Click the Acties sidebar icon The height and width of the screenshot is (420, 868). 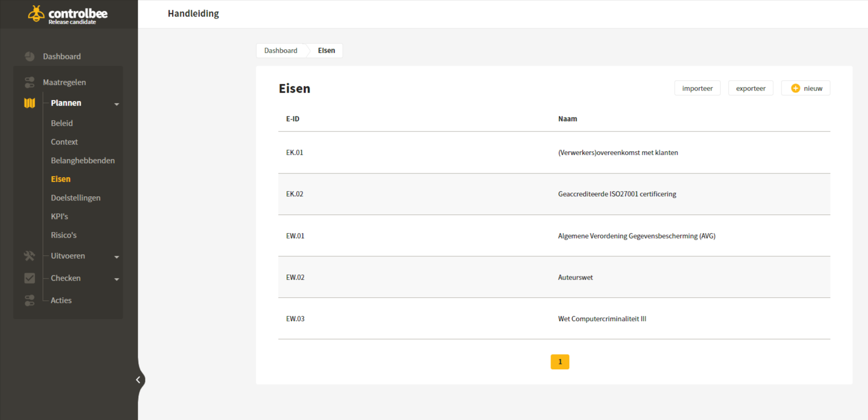point(30,300)
